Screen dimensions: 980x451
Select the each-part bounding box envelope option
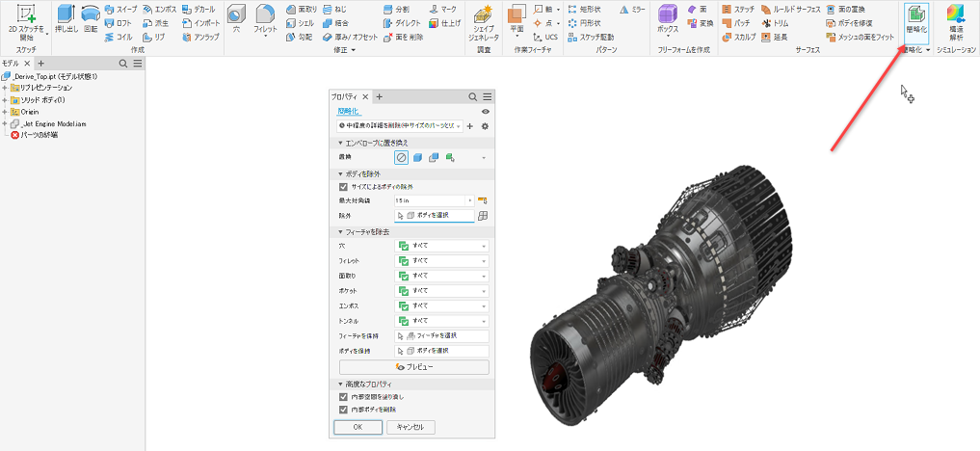(433, 158)
